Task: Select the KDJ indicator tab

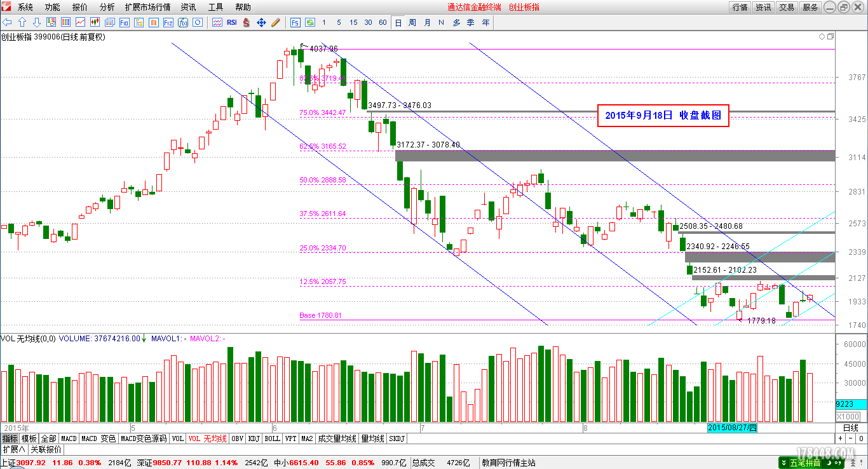Action: tap(254, 438)
